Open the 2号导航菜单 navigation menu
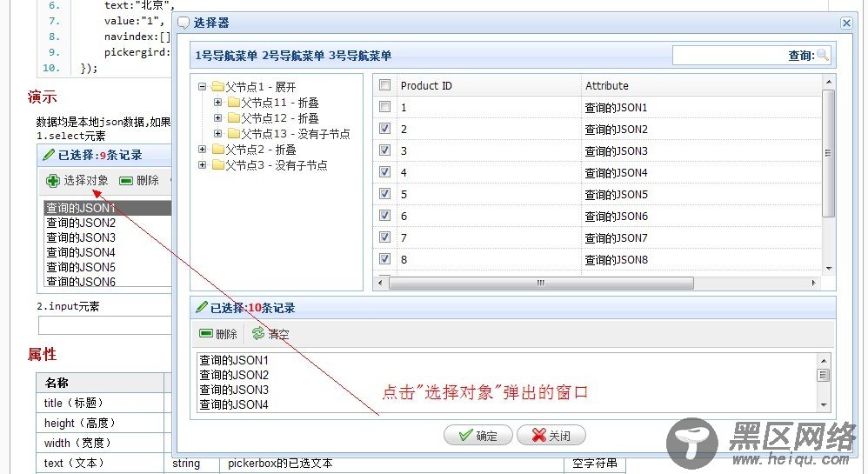 (293, 56)
